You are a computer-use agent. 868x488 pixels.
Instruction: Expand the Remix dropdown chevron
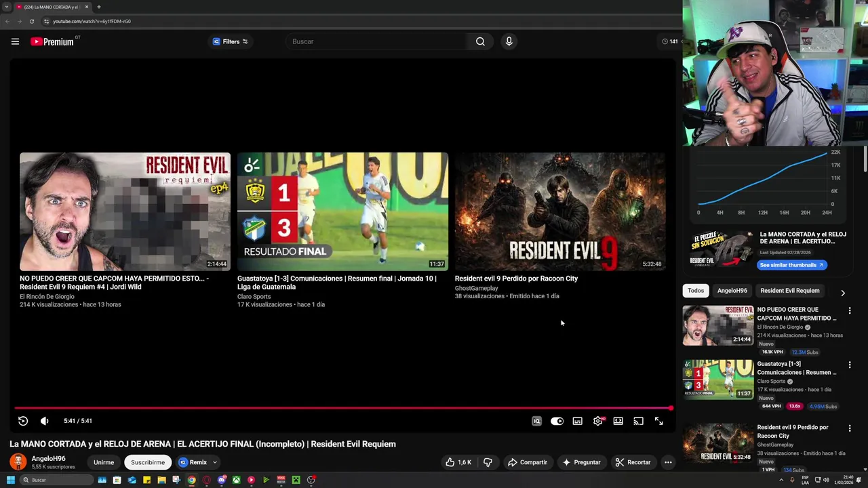click(x=214, y=462)
